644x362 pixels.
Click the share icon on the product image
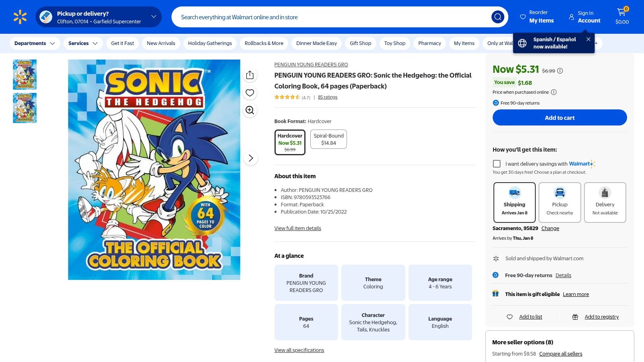pos(250,75)
